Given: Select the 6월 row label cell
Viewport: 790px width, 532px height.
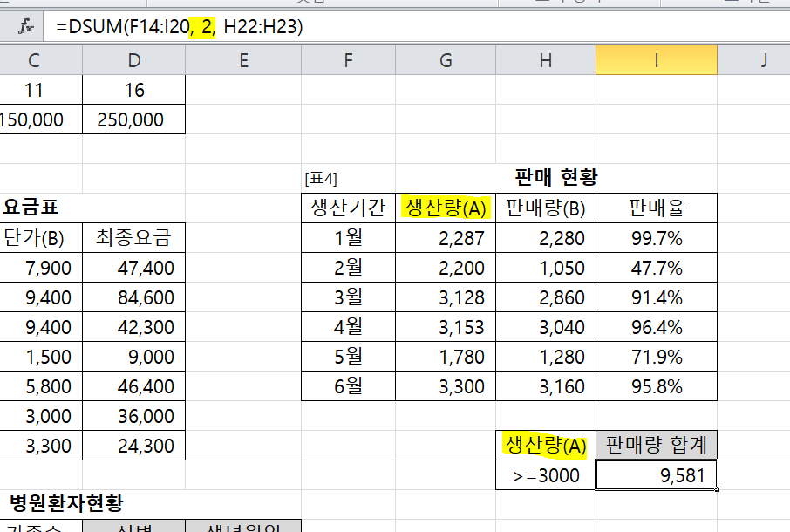Looking at the screenshot, I should (348, 385).
